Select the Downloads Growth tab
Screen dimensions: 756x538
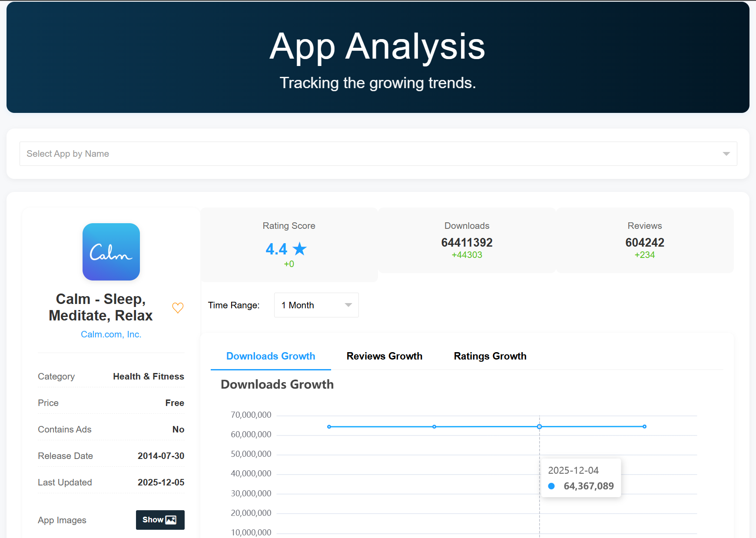270,356
